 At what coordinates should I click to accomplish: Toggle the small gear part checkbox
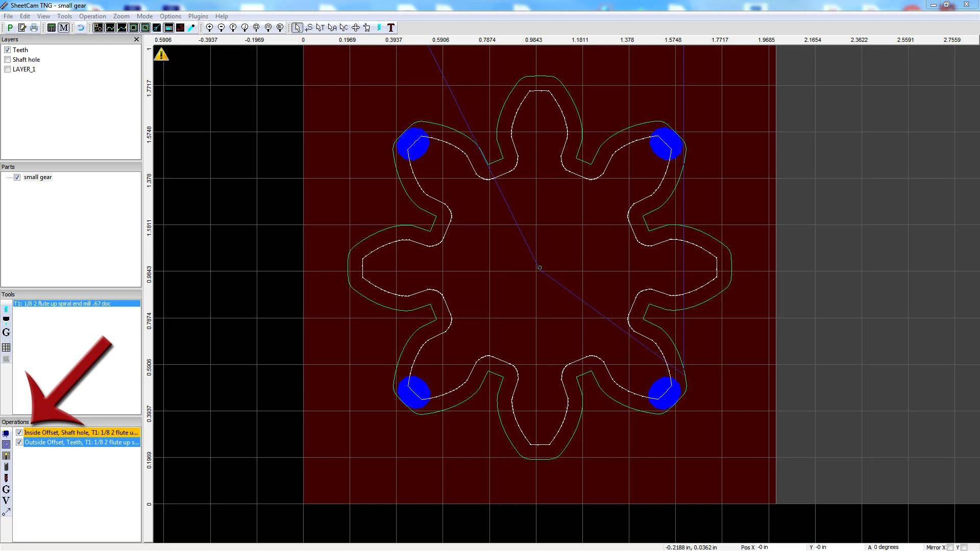(17, 178)
